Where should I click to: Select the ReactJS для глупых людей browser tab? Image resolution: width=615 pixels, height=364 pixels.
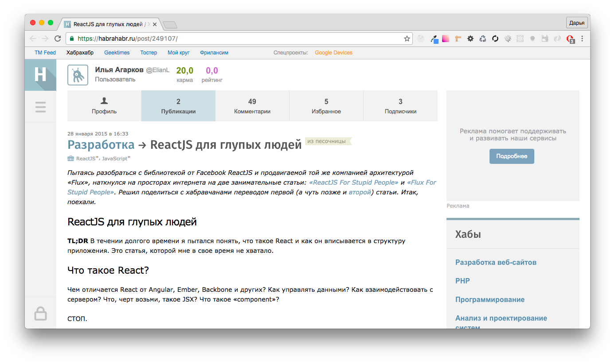(x=110, y=24)
